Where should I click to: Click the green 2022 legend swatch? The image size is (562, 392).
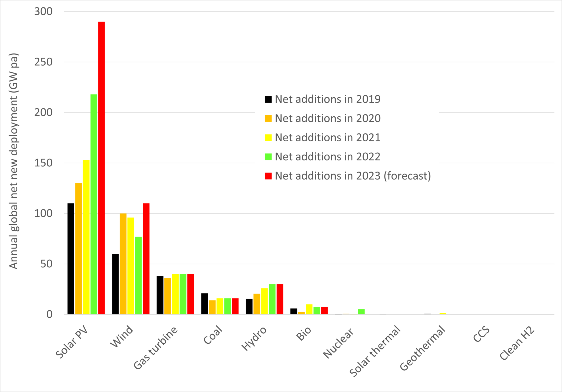[x=268, y=157]
